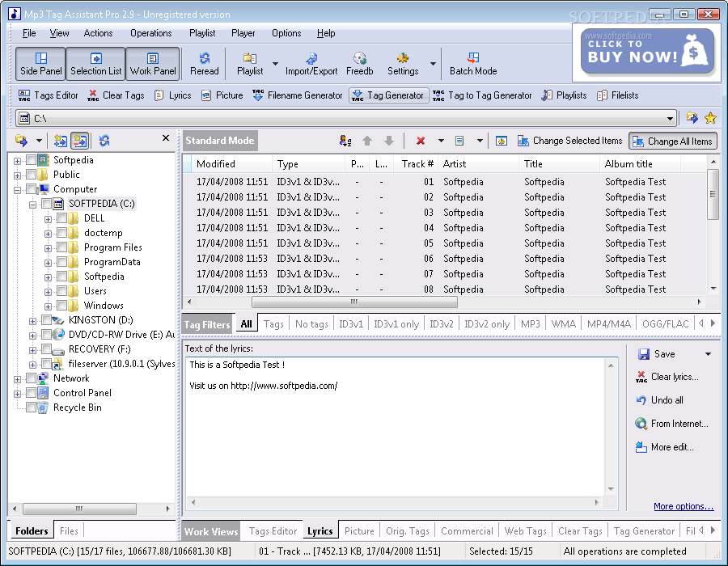Image resolution: width=728 pixels, height=566 pixels.
Task: Open the Playlist toolbar dropdown arrow
Action: [x=275, y=64]
